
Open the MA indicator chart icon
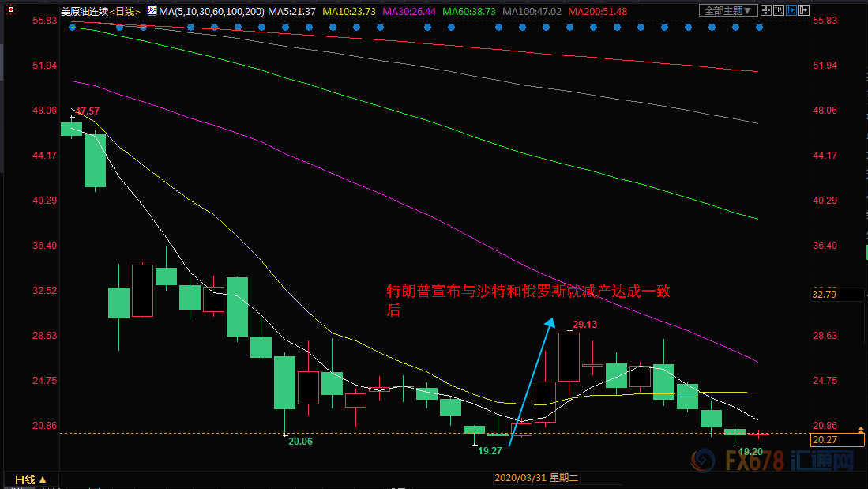coord(152,11)
